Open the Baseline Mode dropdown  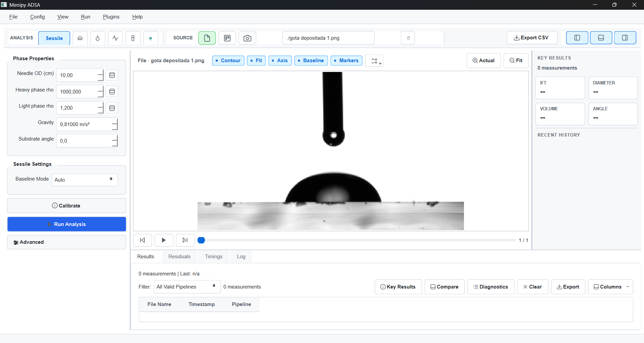pos(85,180)
